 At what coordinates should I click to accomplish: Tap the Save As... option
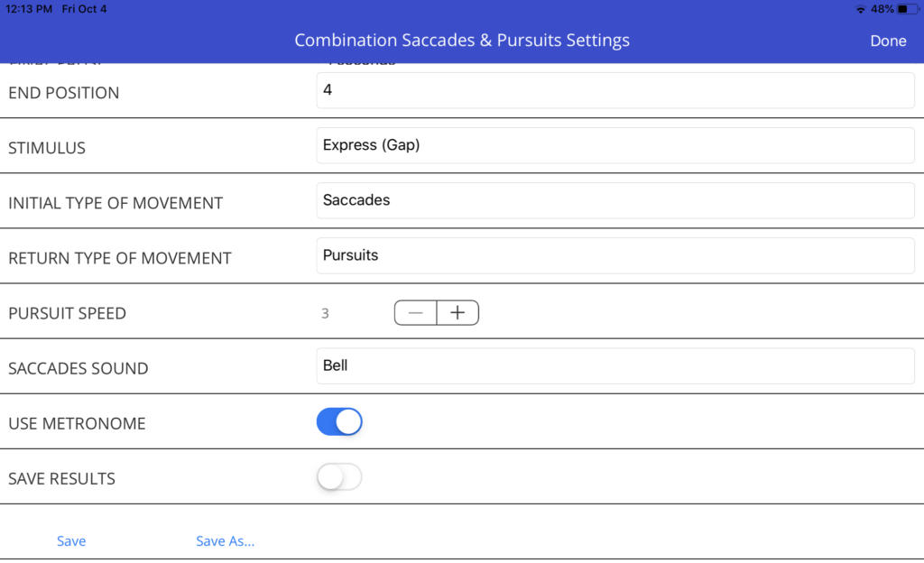(x=225, y=540)
